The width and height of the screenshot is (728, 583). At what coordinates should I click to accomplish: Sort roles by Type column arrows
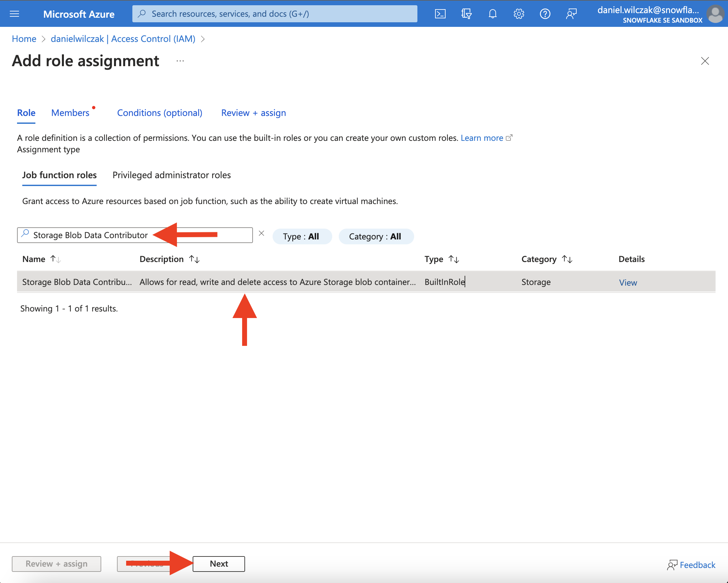454,259
